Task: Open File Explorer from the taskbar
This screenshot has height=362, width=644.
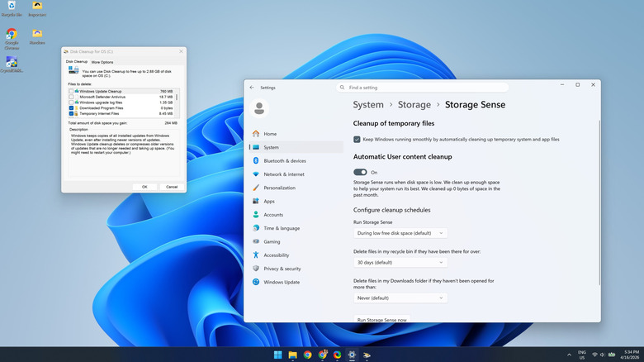Action: (293, 355)
